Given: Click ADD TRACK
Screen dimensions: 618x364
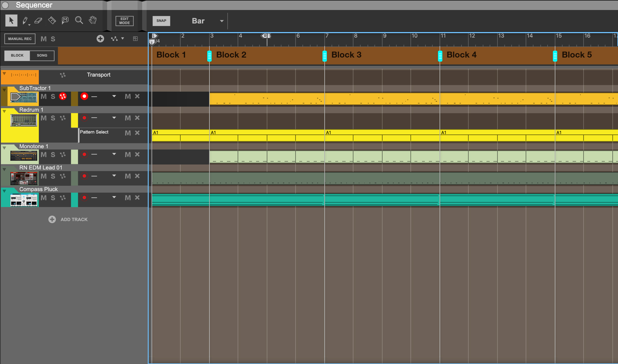Looking at the screenshot, I should (68, 219).
